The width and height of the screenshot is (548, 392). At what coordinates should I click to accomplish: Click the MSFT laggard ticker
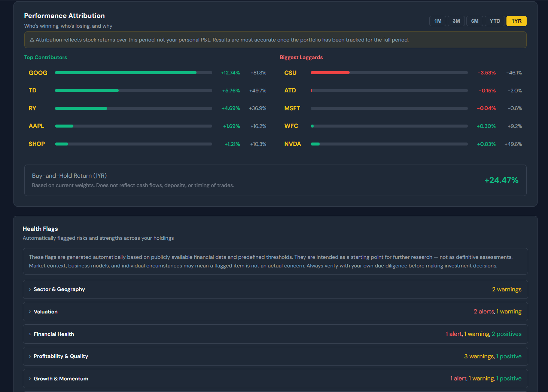coord(292,108)
